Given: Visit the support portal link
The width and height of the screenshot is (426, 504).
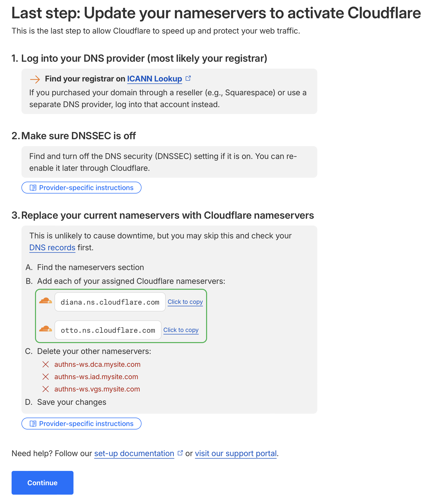Looking at the screenshot, I should pyautogui.click(x=236, y=453).
